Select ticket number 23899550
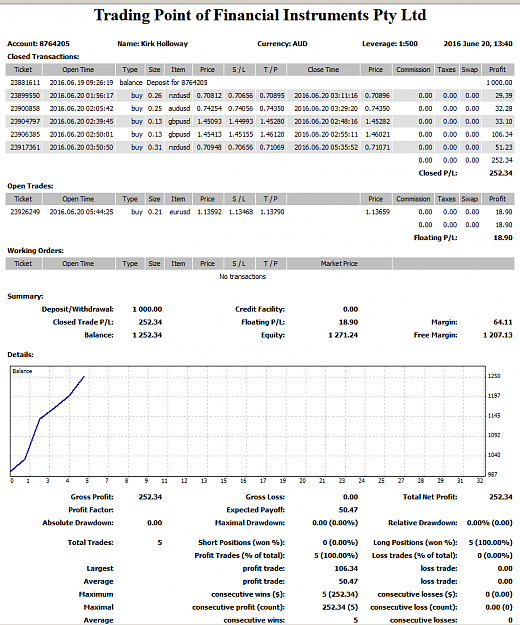 (x=25, y=96)
